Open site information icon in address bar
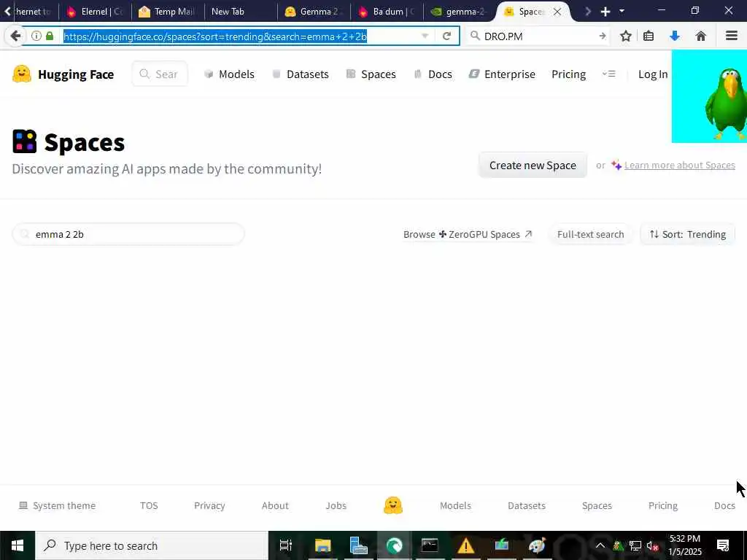This screenshot has width=747, height=560. click(x=36, y=36)
